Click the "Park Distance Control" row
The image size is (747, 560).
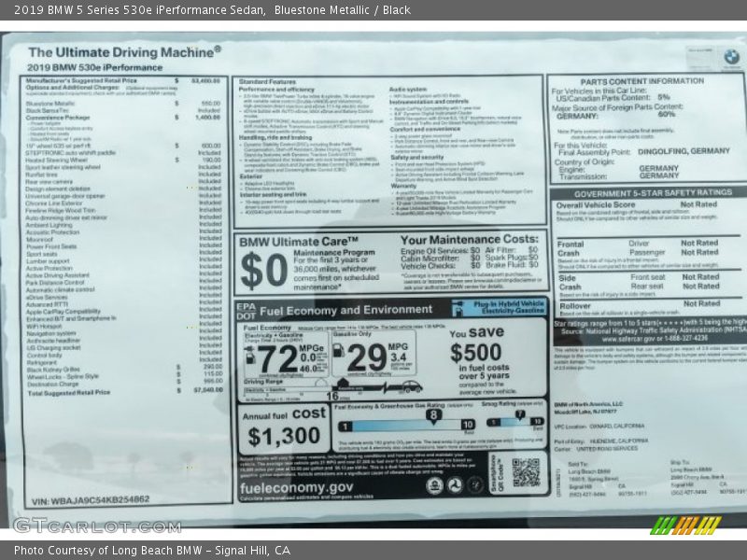(123, 283)
